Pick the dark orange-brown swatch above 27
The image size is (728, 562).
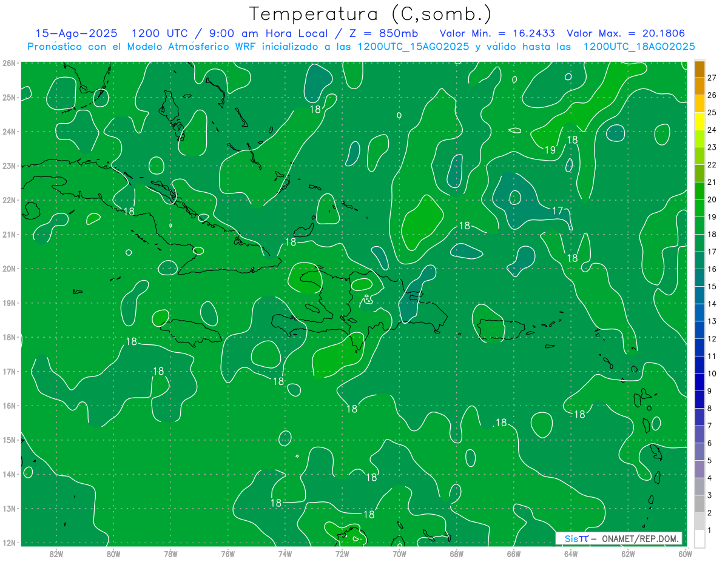[x=699, y=69]
